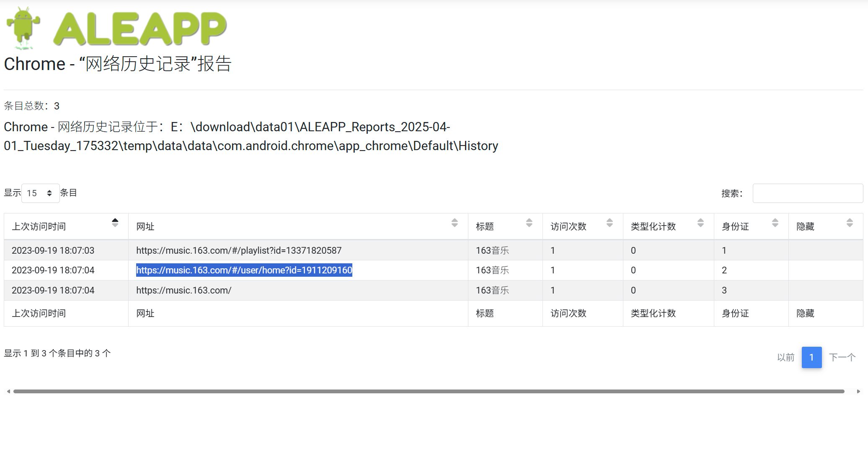Sort by 访问次数 column arrow icon
The image size is (868, 452).
(x=610, y=223)
